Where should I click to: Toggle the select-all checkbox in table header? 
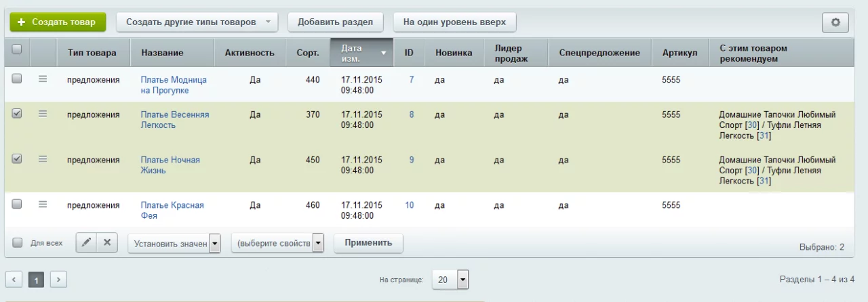(x=17, y=49)
